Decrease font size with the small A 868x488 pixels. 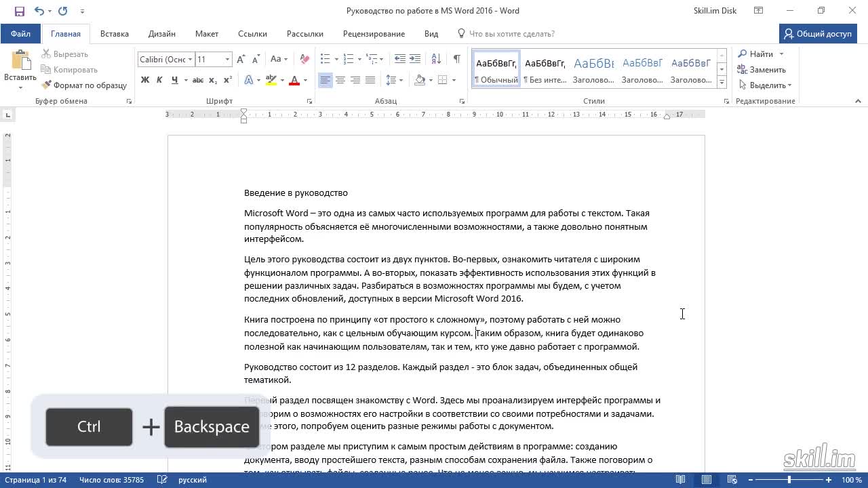point(257,59)
